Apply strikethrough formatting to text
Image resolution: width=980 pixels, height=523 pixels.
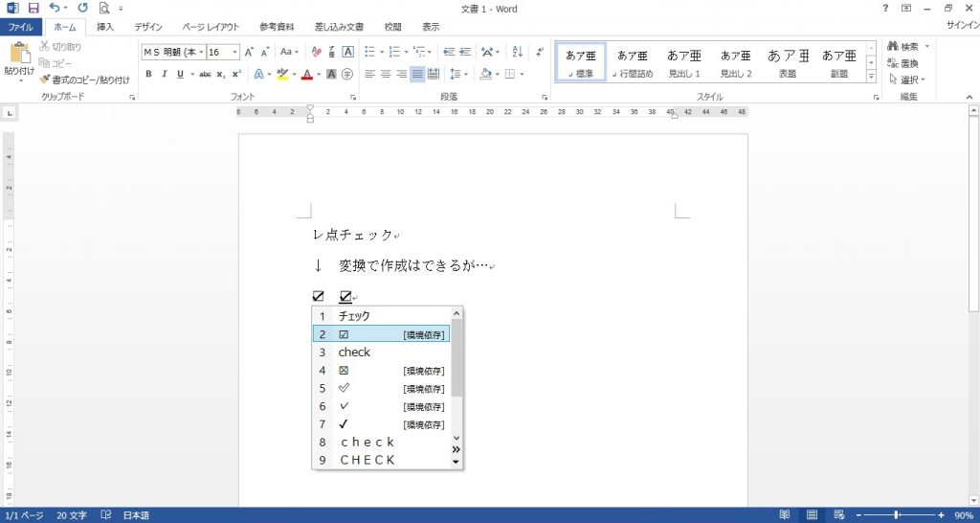coord(205,75)
